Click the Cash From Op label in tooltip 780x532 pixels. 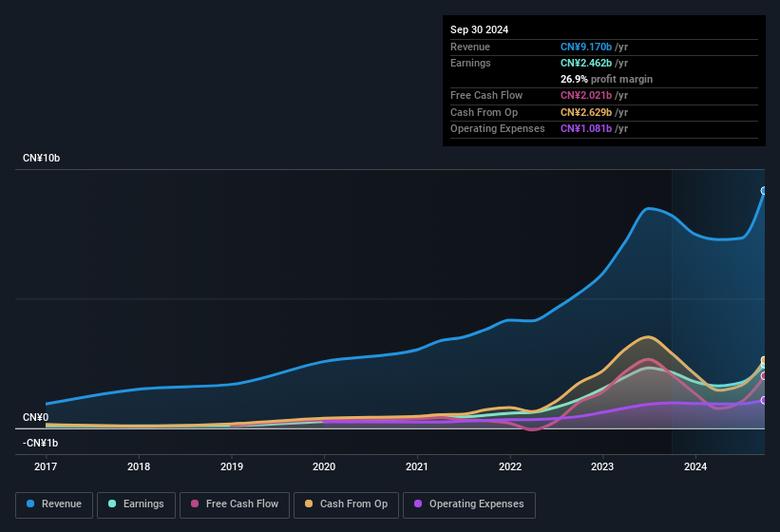tap(484, 112)
